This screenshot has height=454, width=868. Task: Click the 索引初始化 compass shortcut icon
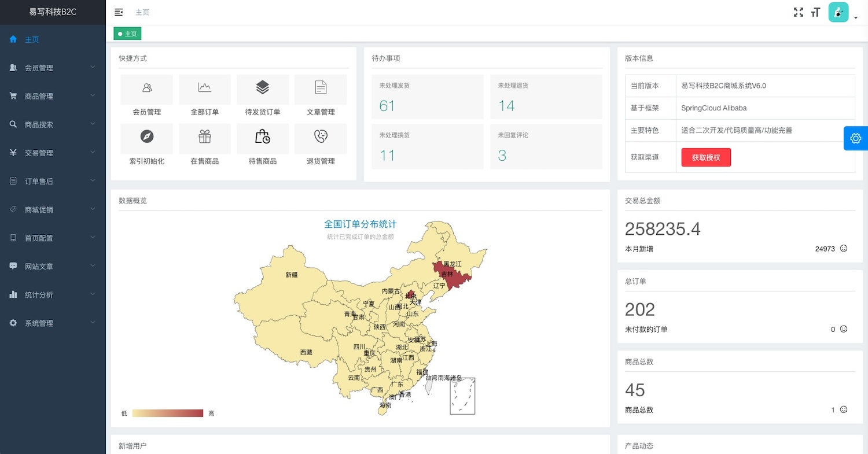point(147,137)
